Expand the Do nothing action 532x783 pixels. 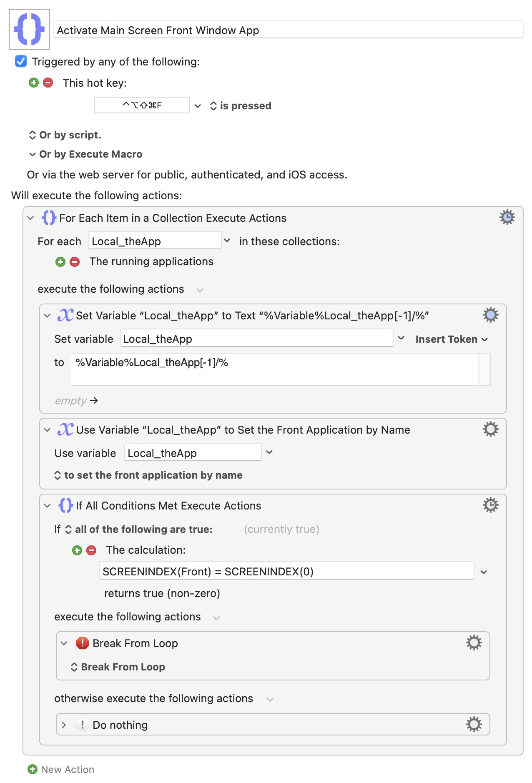[x=64, y=725]
